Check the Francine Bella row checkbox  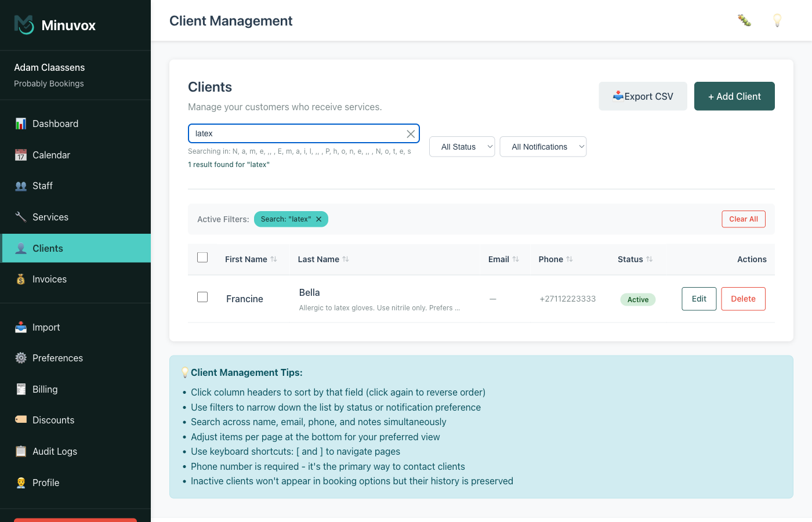coord(202,297)
